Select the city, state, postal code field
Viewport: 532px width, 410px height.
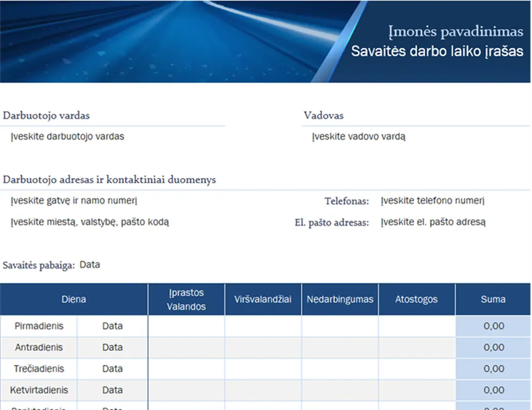point(90,222)
